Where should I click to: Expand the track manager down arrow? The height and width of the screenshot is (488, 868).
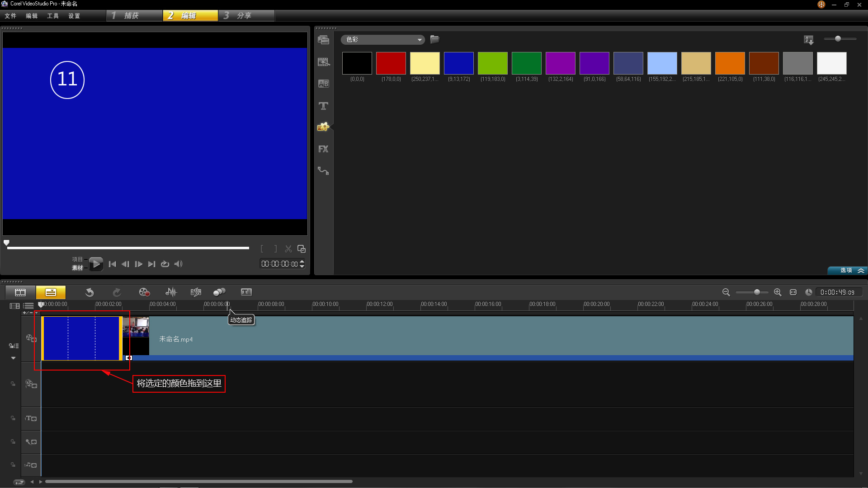click(13, 358)
